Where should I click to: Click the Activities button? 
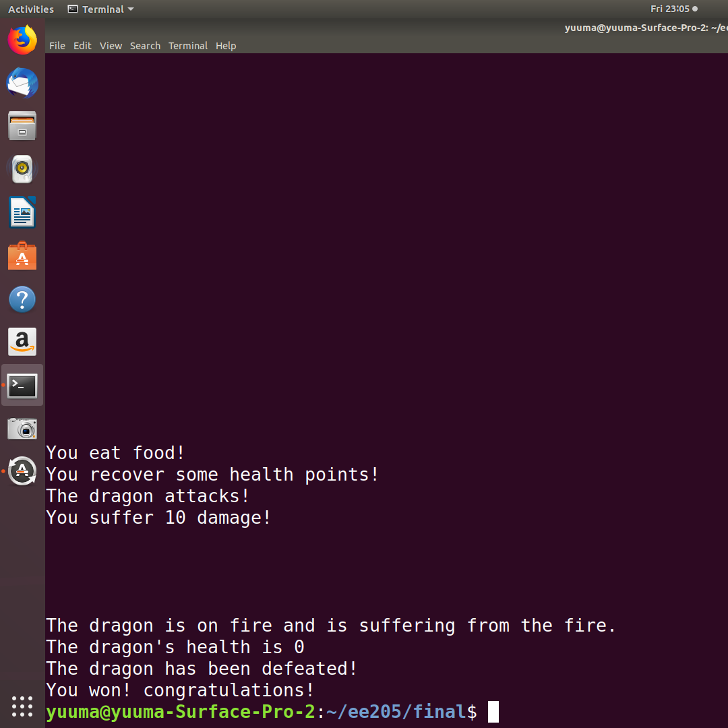(x=30, y=9)
